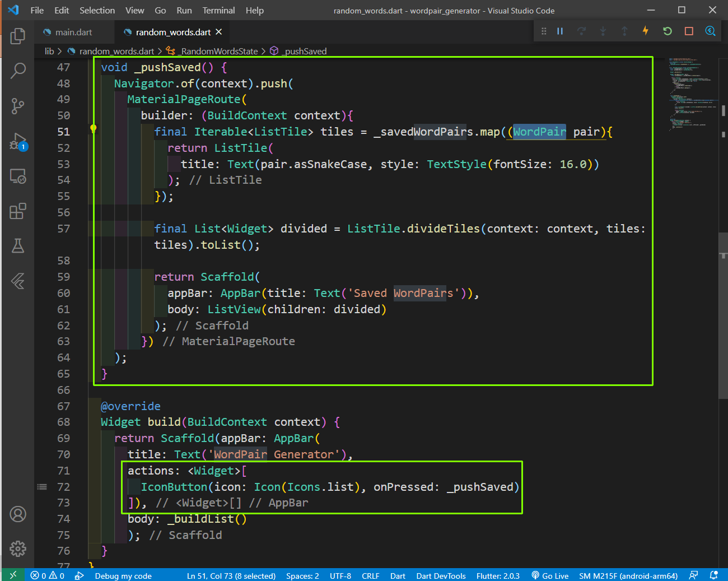Click the lib breadcrumb
This screenshot has width=728, height=581.
(49, 51)
